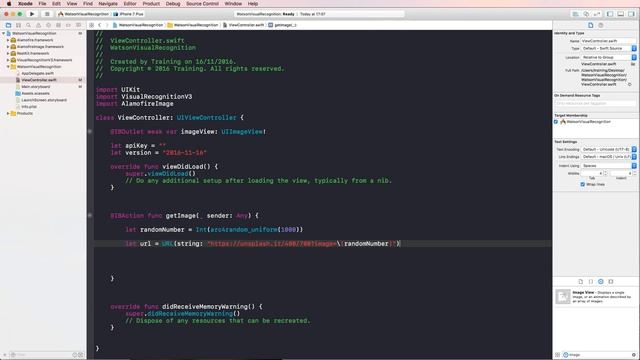The image size is (640, 360).
Task: Expand the Products folder
Action: (x=8, y=113)
